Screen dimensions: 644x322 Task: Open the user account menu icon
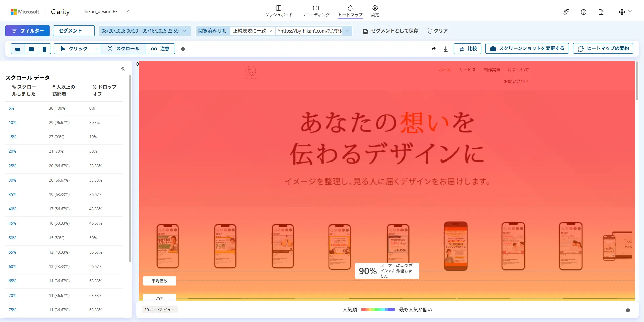(x=625, y=12)
